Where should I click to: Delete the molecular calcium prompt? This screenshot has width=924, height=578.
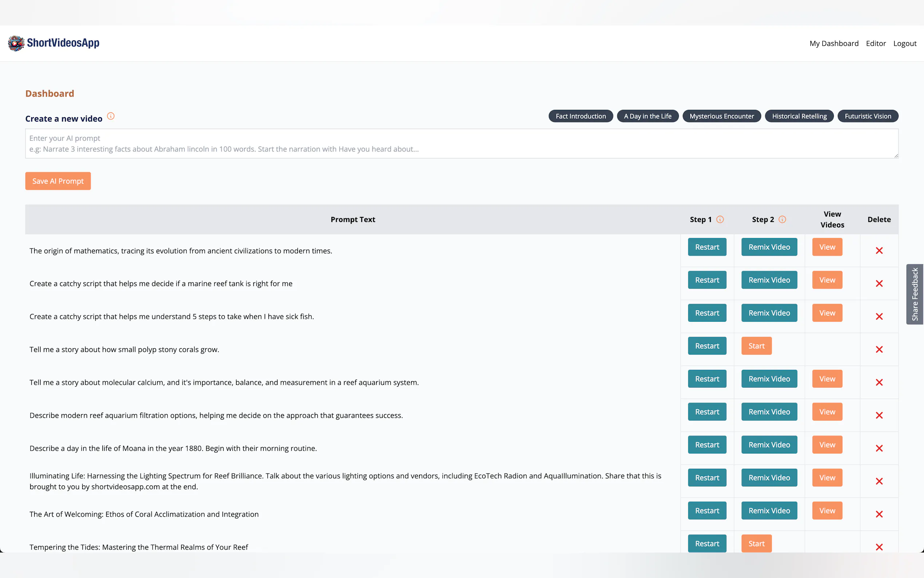point(879,382)
